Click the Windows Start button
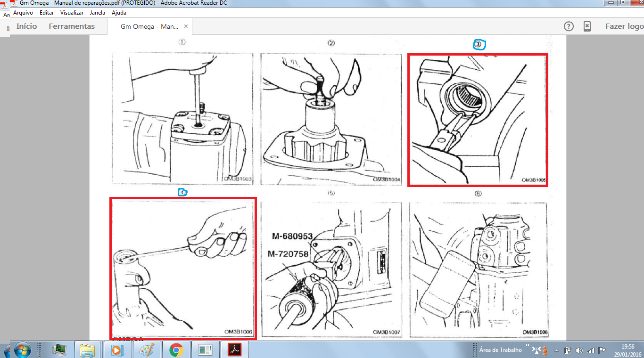This screenshot has width=644, height=358. [22, 350]
